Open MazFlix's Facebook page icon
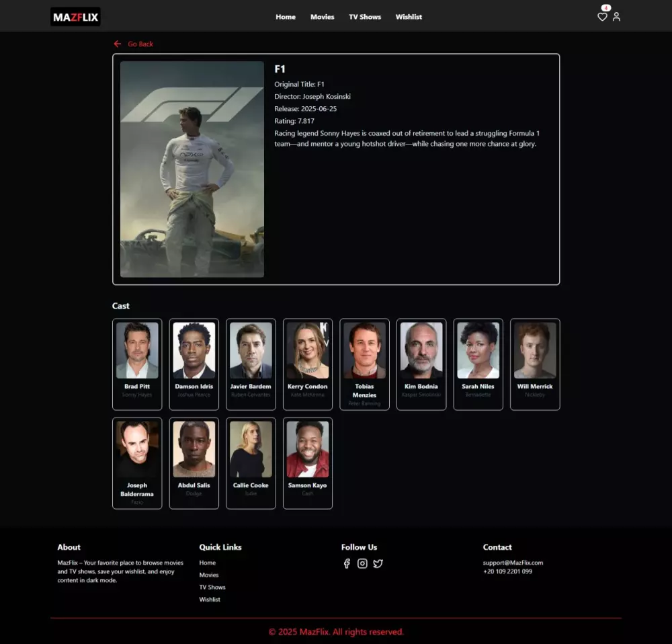The image size is (672, 644). [347, 563]
